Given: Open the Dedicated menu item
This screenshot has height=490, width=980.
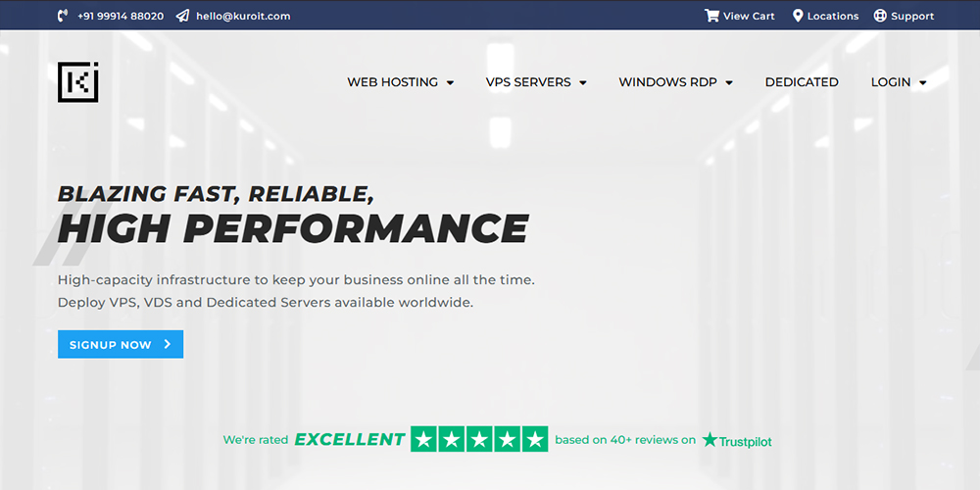Looking at the screenshot, I should 802,82.
